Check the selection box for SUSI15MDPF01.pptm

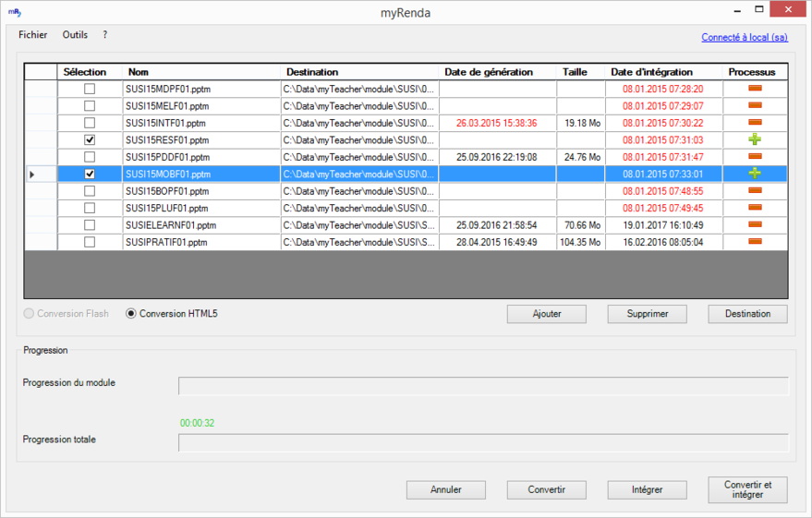point(90,90)
